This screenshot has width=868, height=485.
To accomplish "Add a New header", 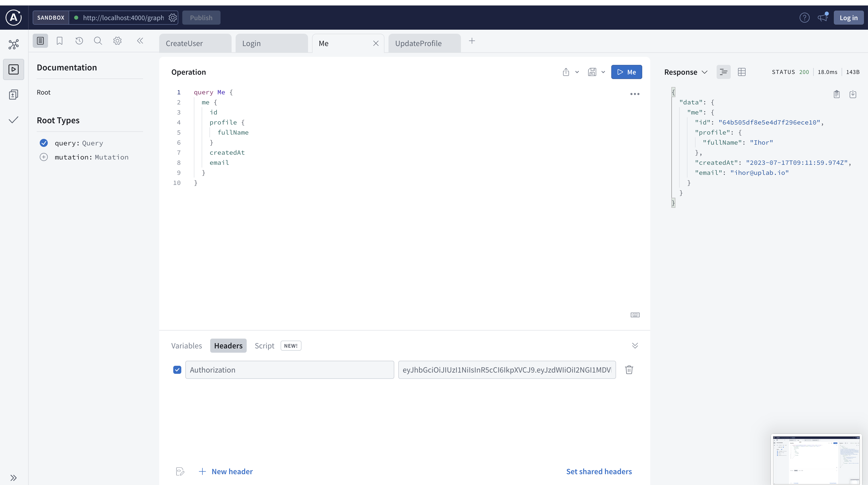I will click(x=226, y=471).
